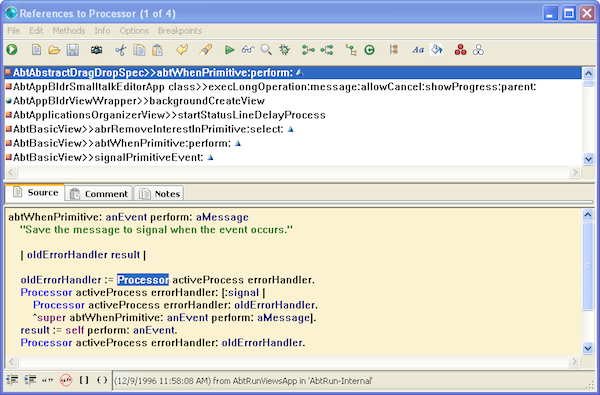Paste from the clipboard icon
The image size is (600, 395).
[158, 50]
